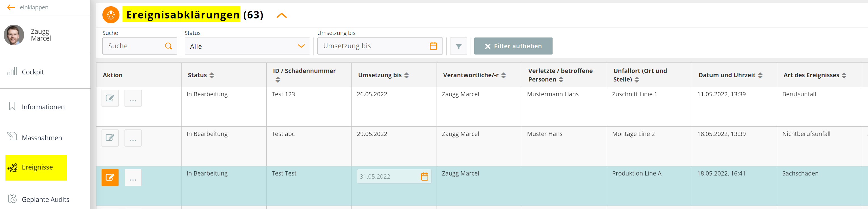
Task: Click the Ereignisse falling person icon
Action: pos(12,167)
